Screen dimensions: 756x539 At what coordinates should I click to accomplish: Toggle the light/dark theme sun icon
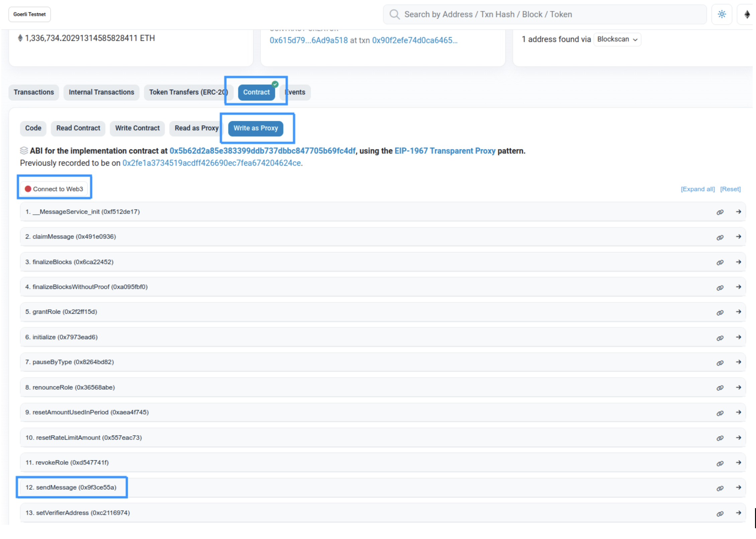tap(722, 14)
